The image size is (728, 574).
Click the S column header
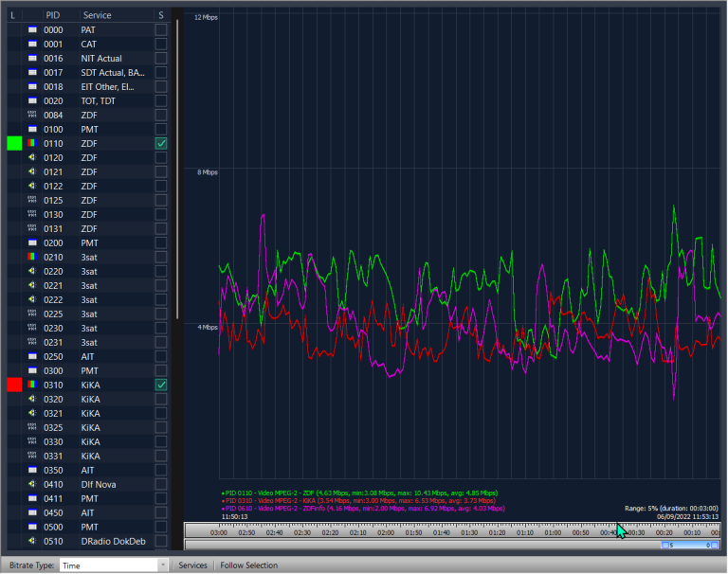point(161,15)
